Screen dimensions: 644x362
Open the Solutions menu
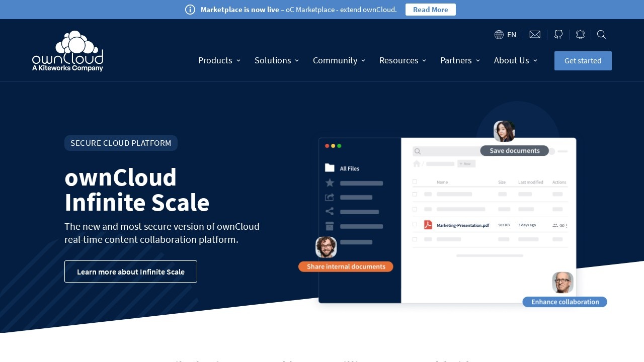[x=273, y=60]
